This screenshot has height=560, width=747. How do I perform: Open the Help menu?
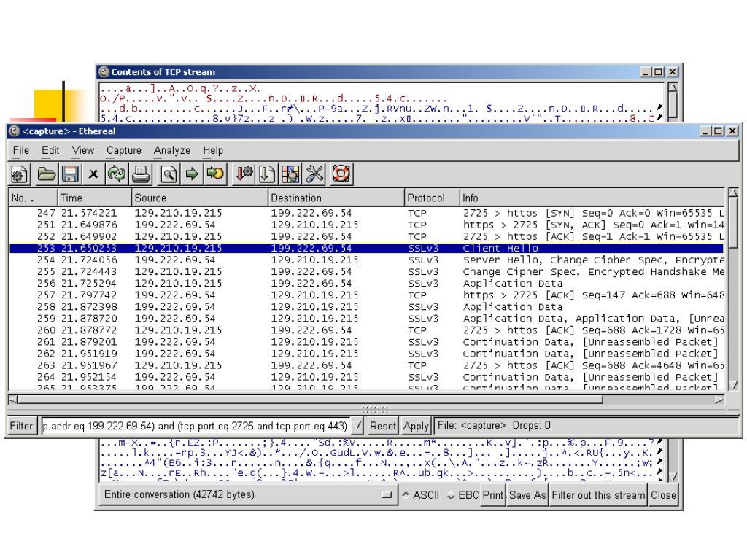[x=213, y=150]
